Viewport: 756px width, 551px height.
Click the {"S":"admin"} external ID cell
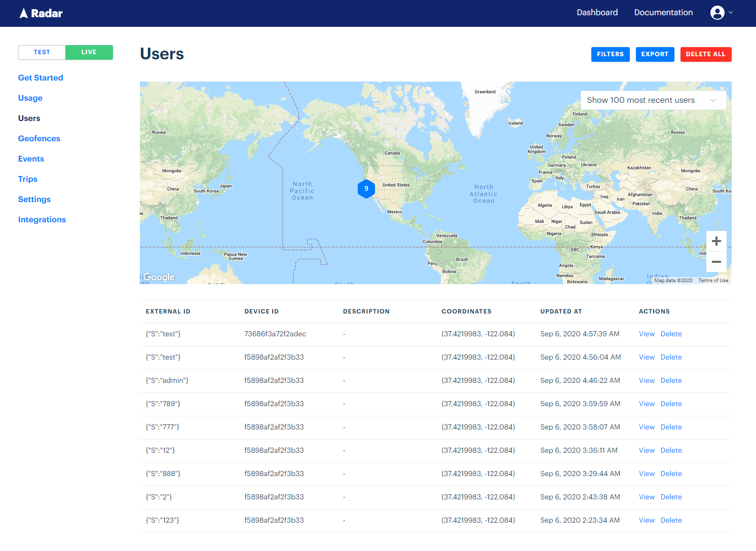pyautogui.click(x=167, y=380)
